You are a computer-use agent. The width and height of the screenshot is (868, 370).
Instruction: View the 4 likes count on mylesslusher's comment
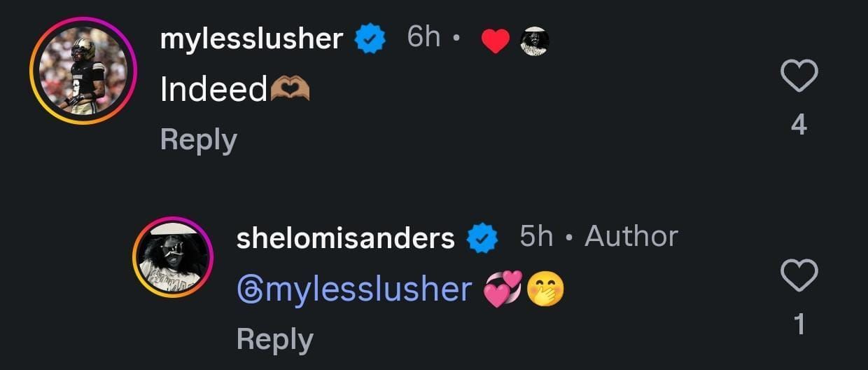pyautogui.click(x=799, y=125)
